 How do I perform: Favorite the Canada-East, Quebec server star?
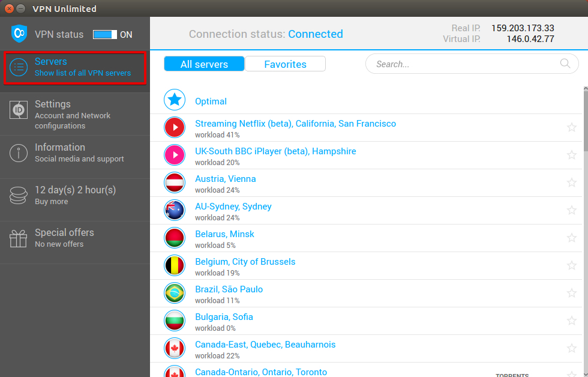click(571, 348)
